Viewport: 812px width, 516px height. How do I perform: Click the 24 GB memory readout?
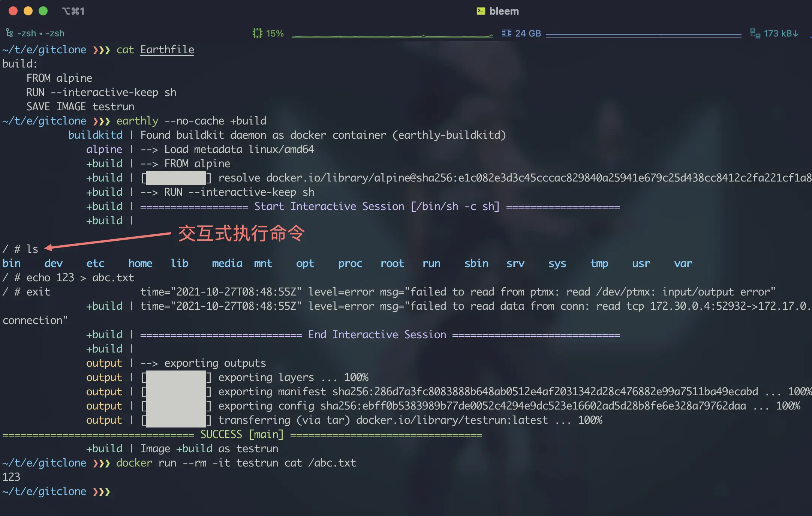tap(528, 33)
